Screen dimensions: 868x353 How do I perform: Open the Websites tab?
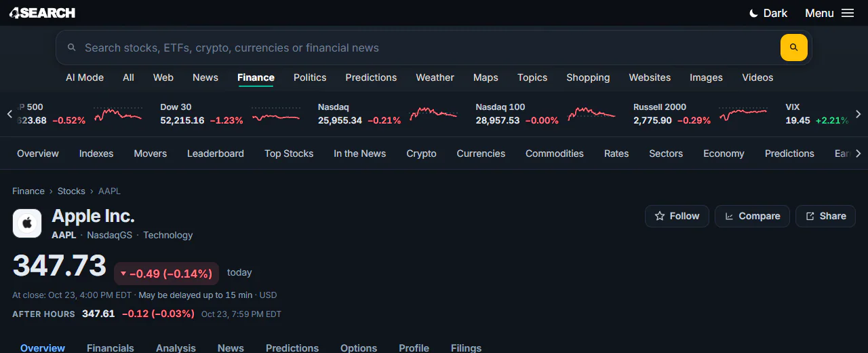point(650,77)
